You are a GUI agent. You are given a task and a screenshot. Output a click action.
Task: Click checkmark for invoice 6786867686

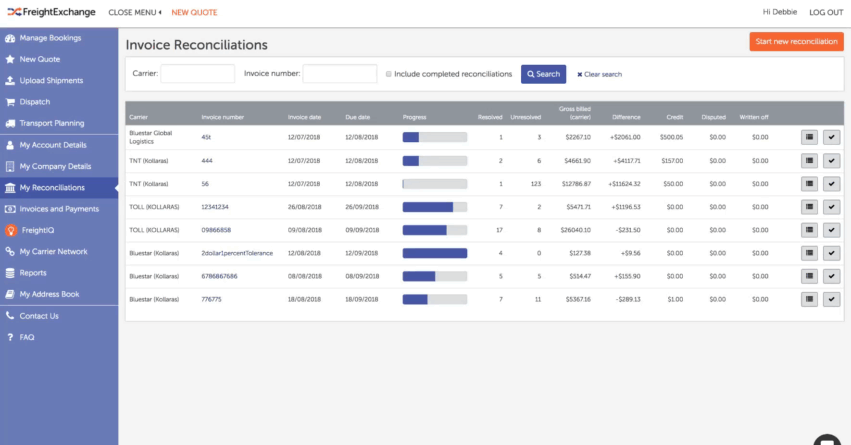coord(831,276)
